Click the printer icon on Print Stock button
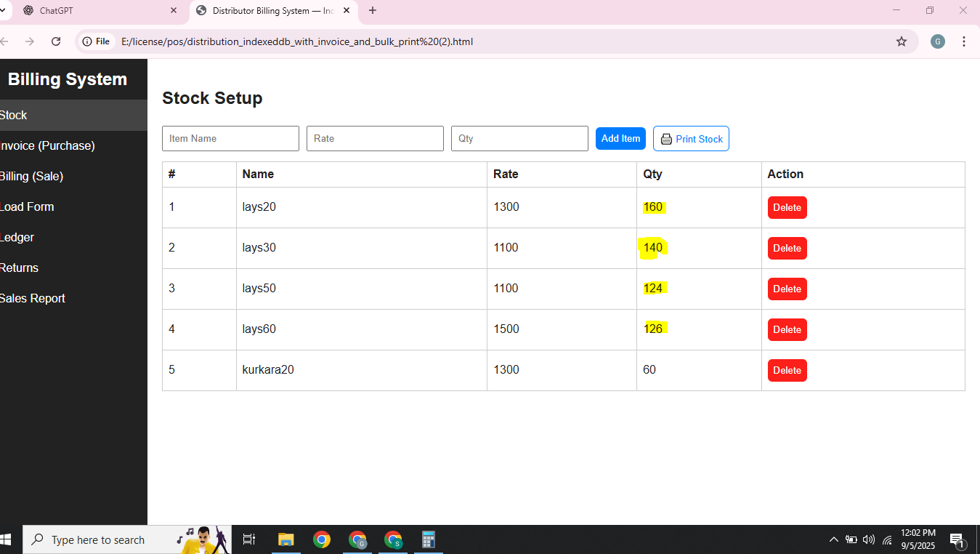980x554 pixels. 667,138
